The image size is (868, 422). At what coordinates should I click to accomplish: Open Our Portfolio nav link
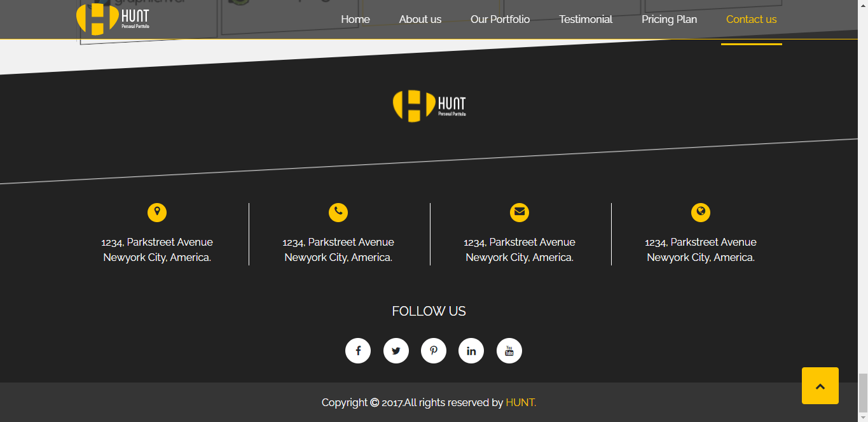[x=500, y=19]
